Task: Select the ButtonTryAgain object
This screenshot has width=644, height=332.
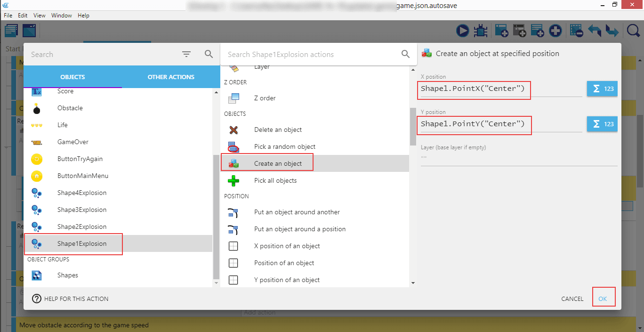Action: point(80,159)
